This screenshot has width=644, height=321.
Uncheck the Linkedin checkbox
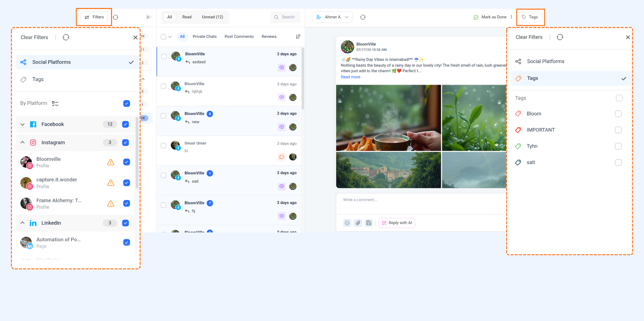(126, 223)
